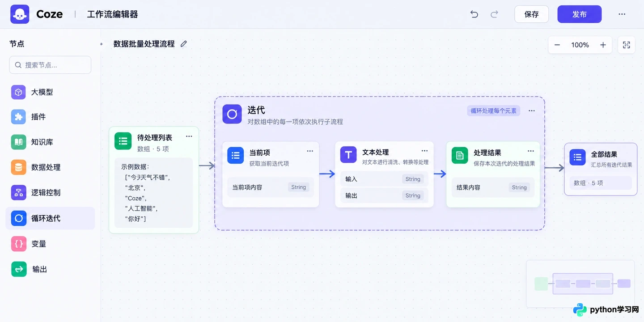Click the 全部结果 node list icon
The height and width of the screenshot is (322, 644).
pos(577,157)
